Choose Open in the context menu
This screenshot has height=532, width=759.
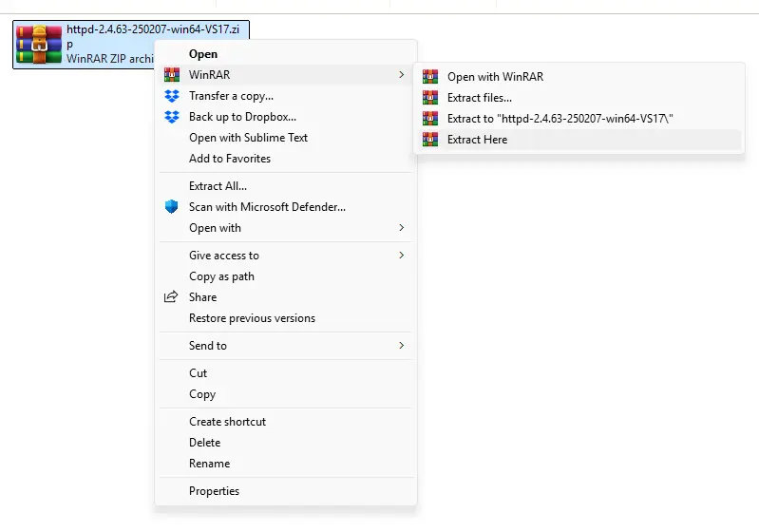point(286,54)
